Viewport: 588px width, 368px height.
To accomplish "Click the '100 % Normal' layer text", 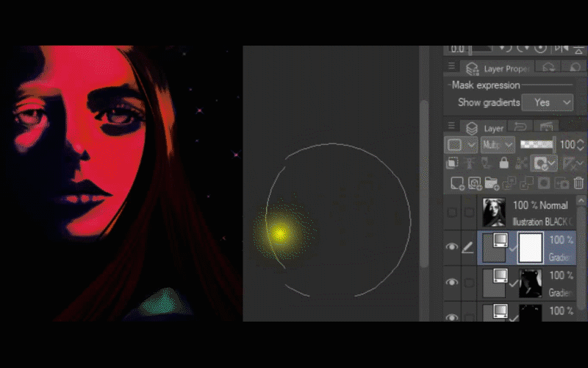I will point(540,205).
